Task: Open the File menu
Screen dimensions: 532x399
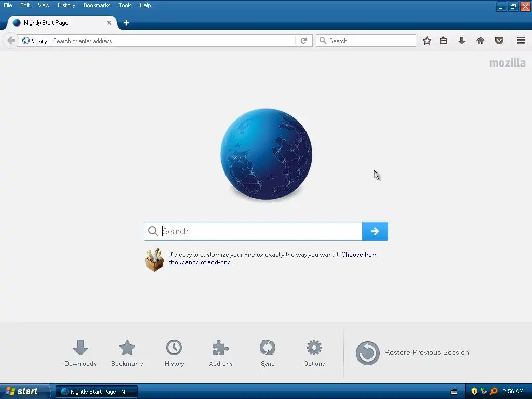Action: 8,5
